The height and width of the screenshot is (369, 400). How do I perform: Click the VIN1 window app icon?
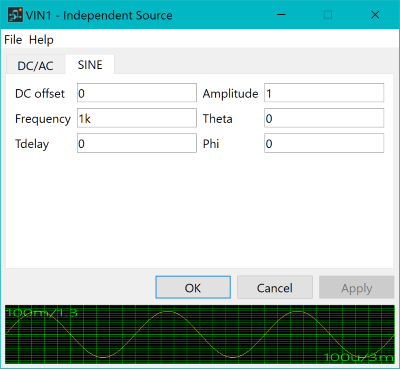coord(15,15)
